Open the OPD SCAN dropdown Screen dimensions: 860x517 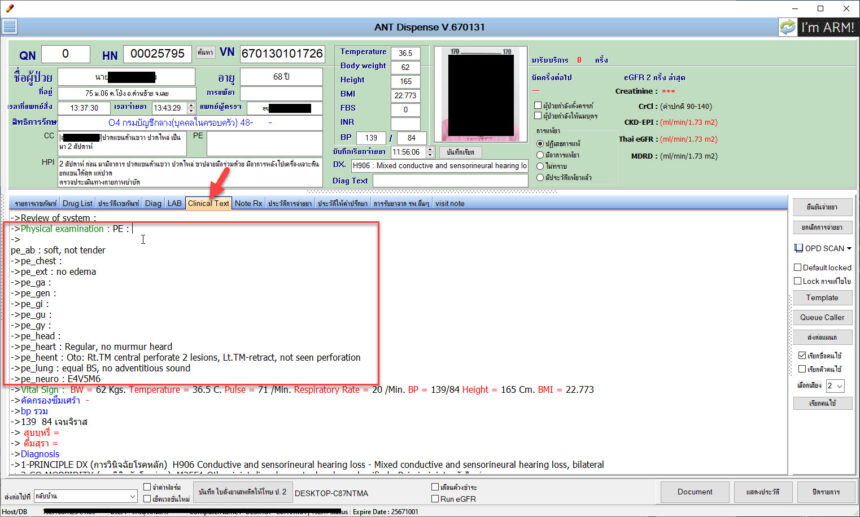pos(822,247)
